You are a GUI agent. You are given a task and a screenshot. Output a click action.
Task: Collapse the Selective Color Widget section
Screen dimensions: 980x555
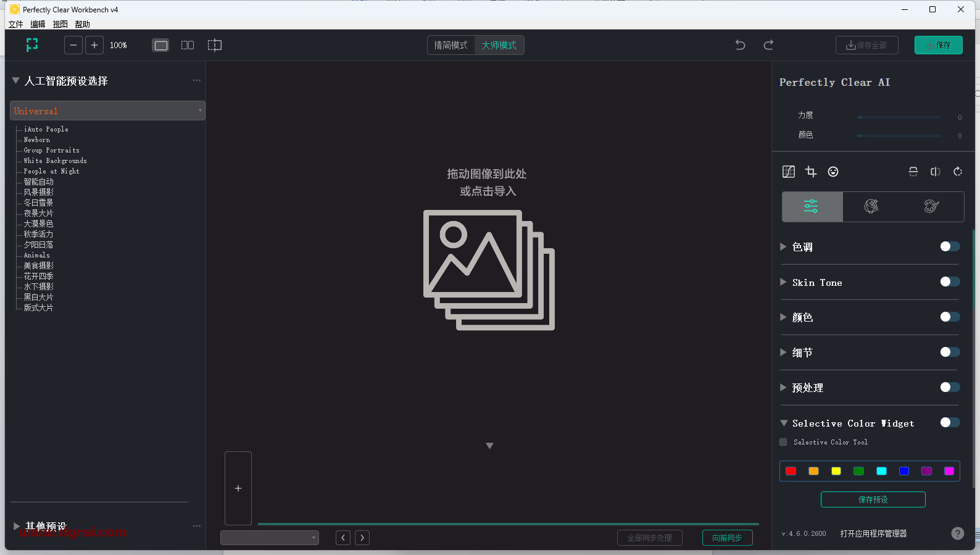coord(784,423)
